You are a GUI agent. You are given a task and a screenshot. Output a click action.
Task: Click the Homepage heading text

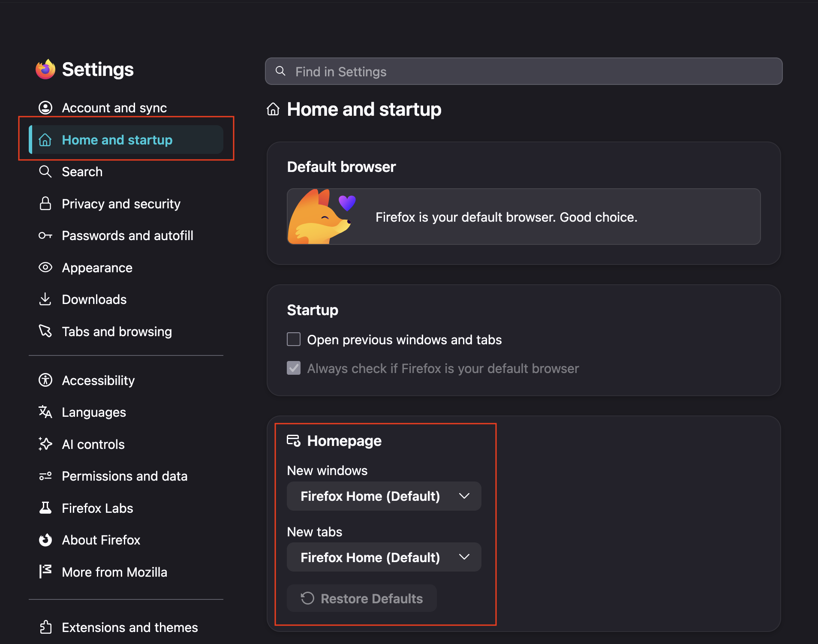click(x=344, y=441)
